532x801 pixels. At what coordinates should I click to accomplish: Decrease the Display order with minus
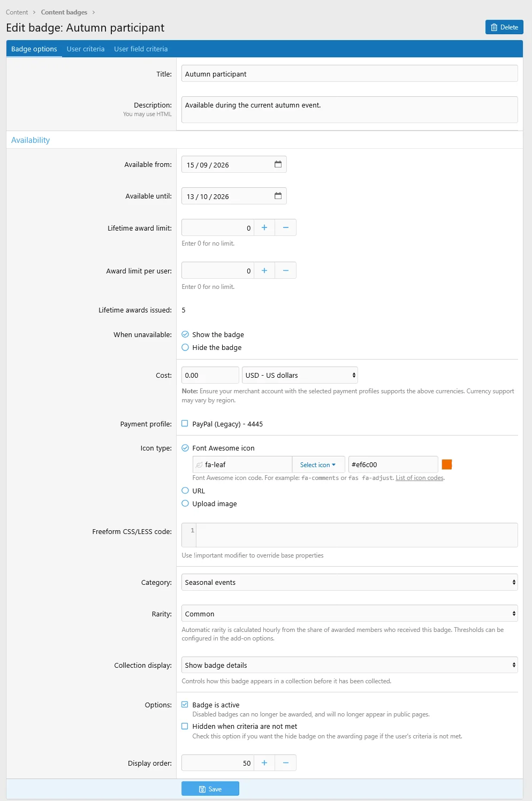(x=286, y=763)
